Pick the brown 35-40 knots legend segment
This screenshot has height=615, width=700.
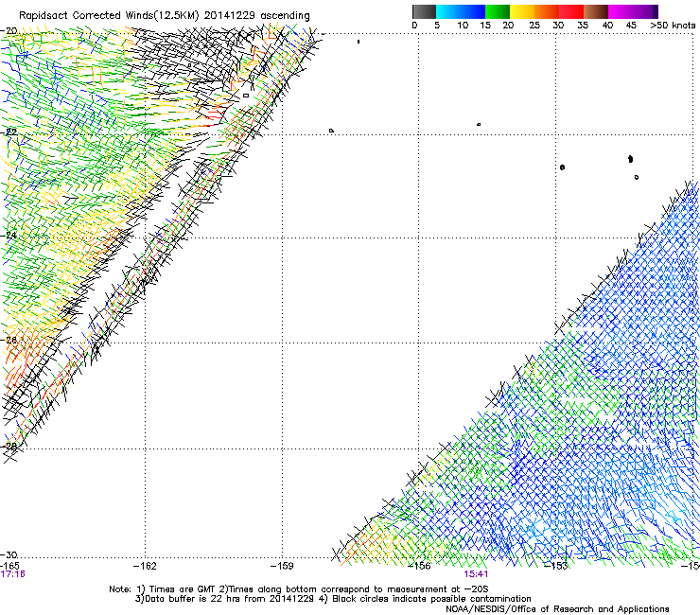tap(596, 11)
